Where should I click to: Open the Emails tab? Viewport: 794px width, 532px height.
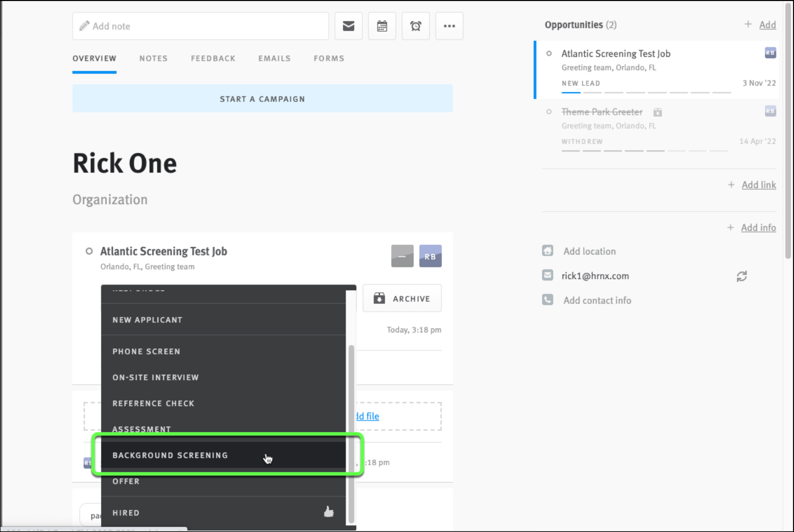pyautogui.click(x=274, y=58)
